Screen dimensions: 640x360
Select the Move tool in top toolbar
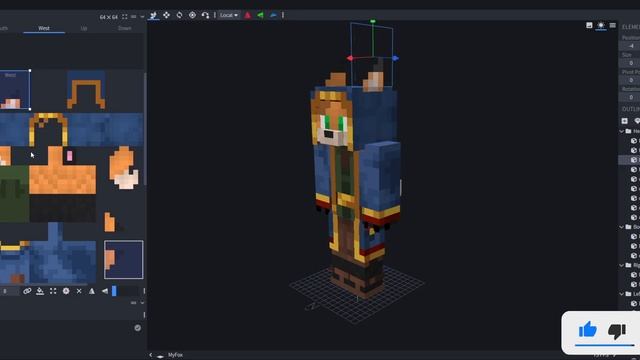(x=153, y=16)
